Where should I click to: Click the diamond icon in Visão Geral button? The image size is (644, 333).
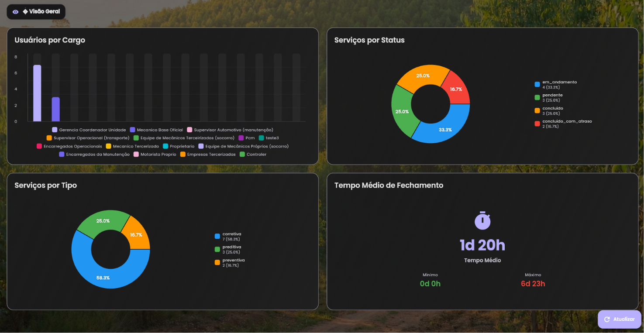[25, 11]
